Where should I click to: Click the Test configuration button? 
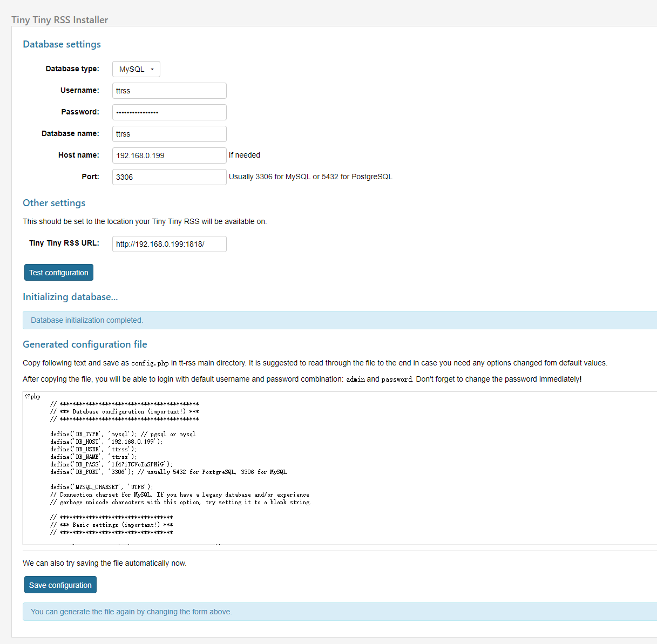pyautogui.click(x=59, y=273)
